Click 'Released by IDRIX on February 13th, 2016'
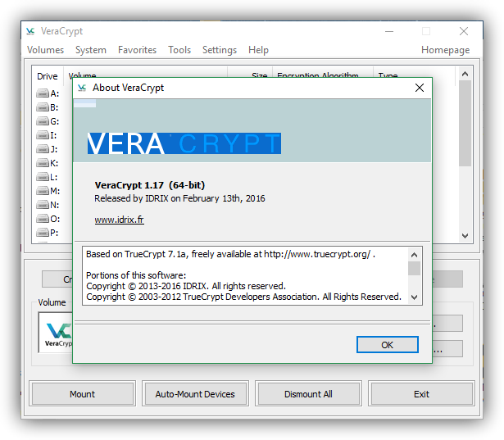The height and width of the screenshot is (440, 504). (x=179, y=198)
